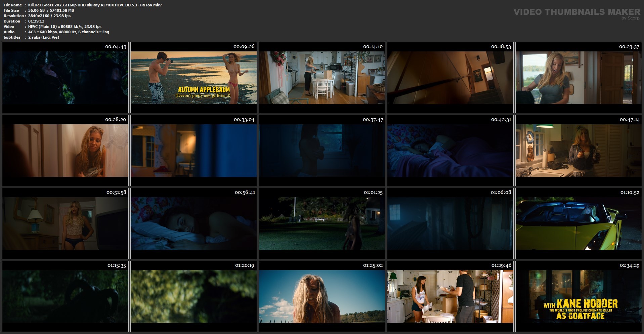Screen dimensions: 644x334
Task: Click the timestamp 00:47:14 label
Action: coord(630,120)
